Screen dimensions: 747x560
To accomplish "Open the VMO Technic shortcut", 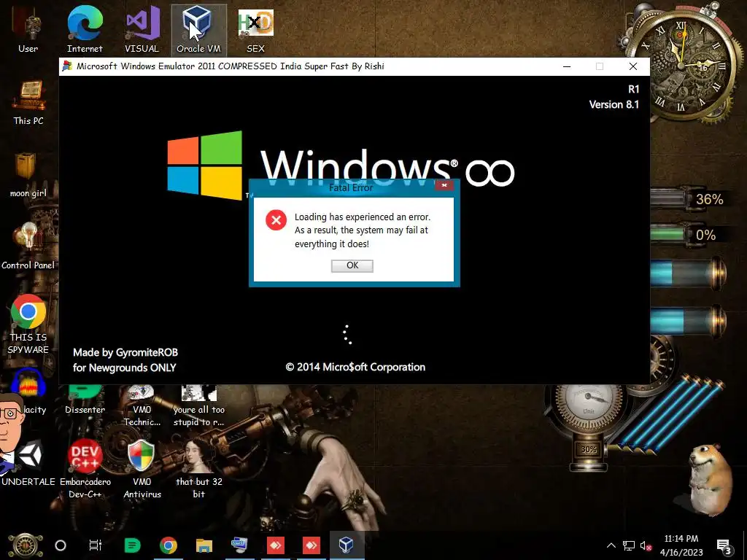I will tap(142, 405).
